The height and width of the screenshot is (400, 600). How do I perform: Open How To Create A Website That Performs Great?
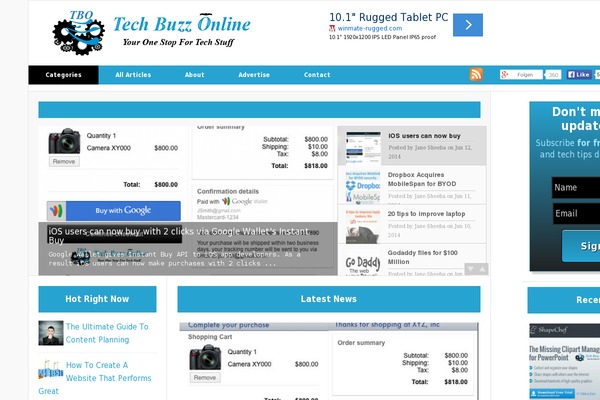[x=95, y=378]
